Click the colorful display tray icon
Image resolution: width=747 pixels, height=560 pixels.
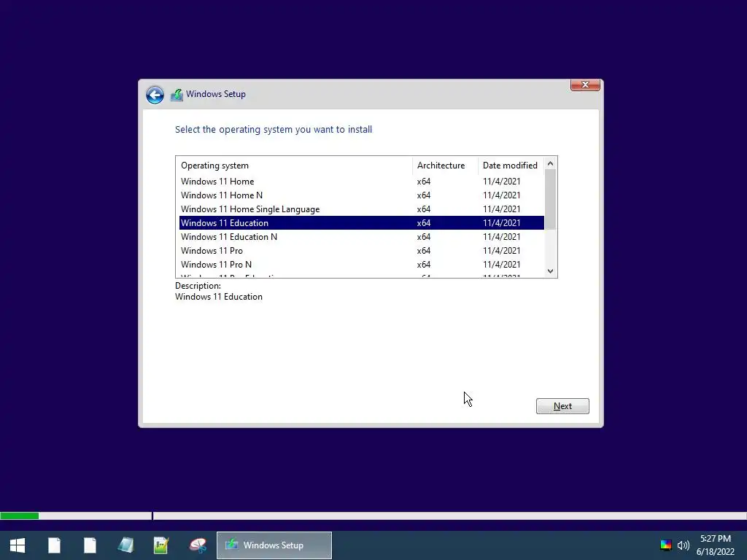[x=666, y=545]
